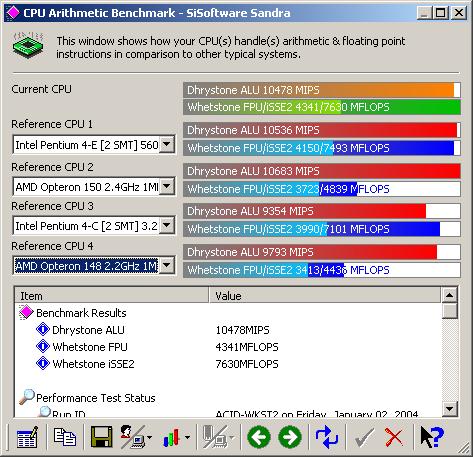The width and height of the screenshot is (473, 457).
Task: Open the Reference CPU 3 dropdown arrow
Action: click(167, 225)
